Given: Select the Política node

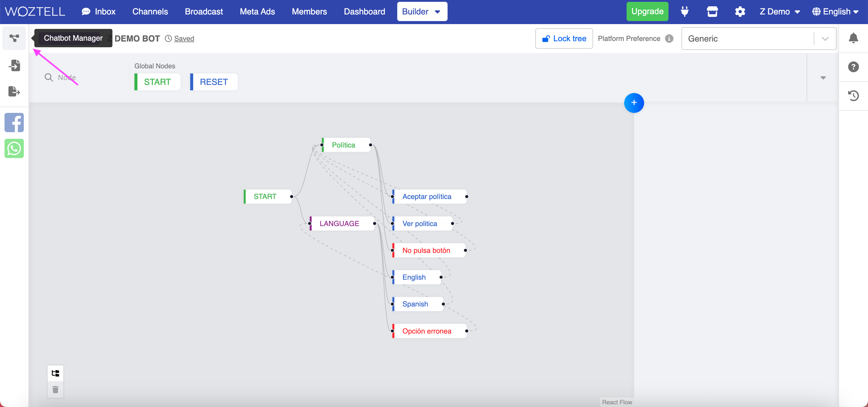Looking at the screenshot, I should [x=346, y=145].
